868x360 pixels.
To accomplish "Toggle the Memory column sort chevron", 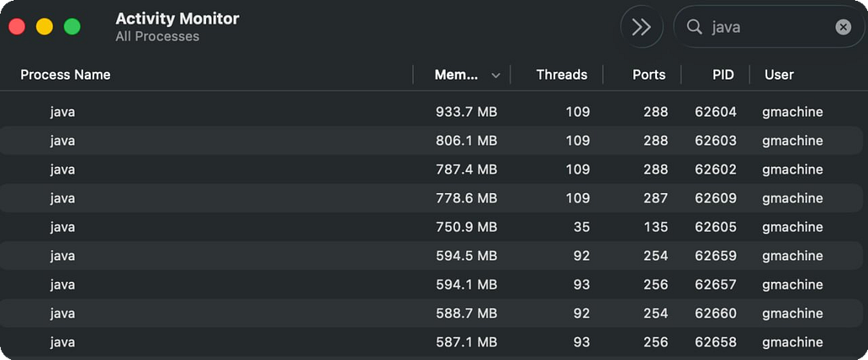I will [496, 75].
